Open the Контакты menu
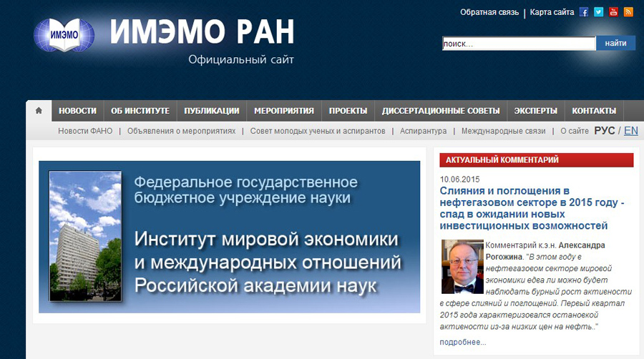 [x=594, y=111]
